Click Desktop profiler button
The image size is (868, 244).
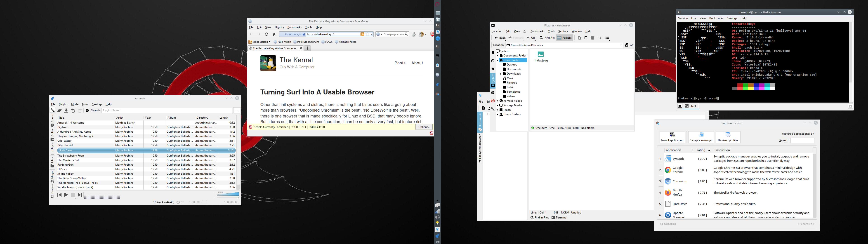pos(728,137)
